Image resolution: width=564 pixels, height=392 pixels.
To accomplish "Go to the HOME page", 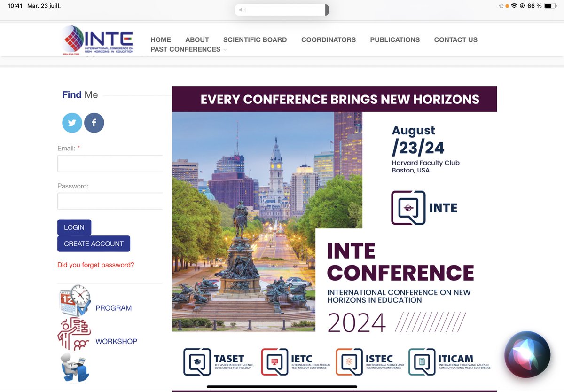I will pyautogui.click(x=161, y=39).
